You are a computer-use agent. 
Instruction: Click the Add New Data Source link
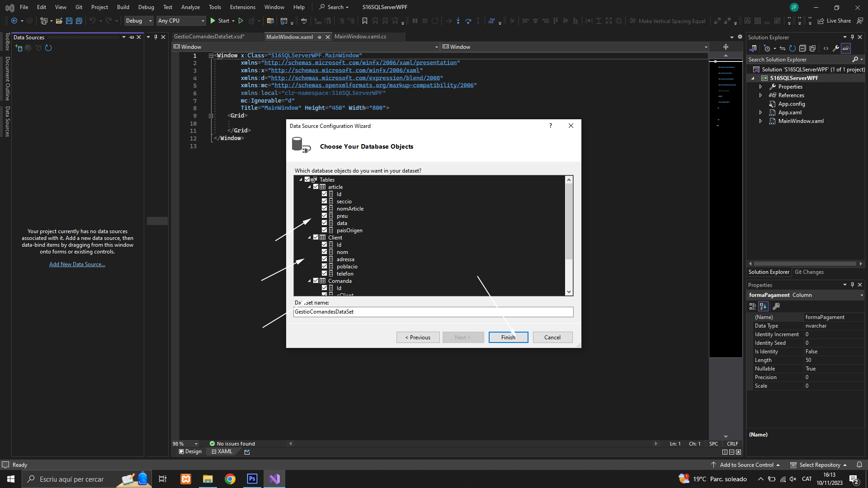(77, 264)
